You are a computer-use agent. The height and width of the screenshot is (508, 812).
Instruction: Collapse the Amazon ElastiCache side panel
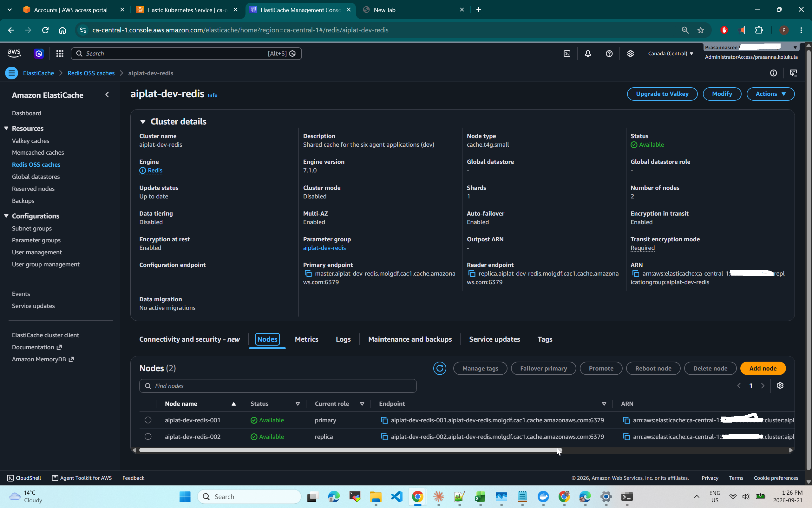tap(107, 95)
